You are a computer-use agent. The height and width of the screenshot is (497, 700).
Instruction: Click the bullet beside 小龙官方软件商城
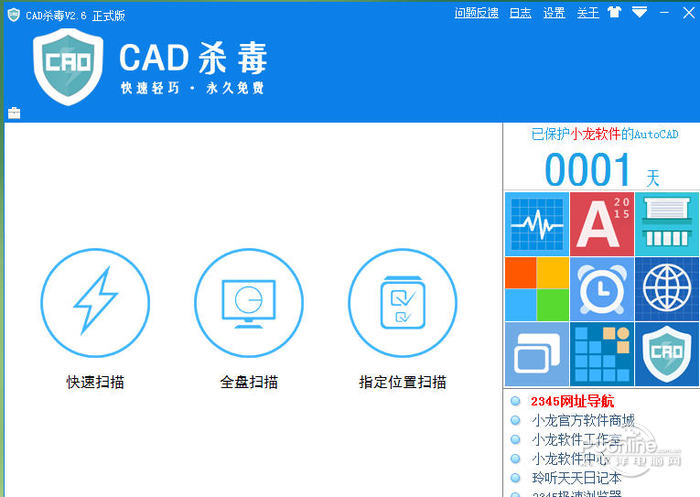515,420
